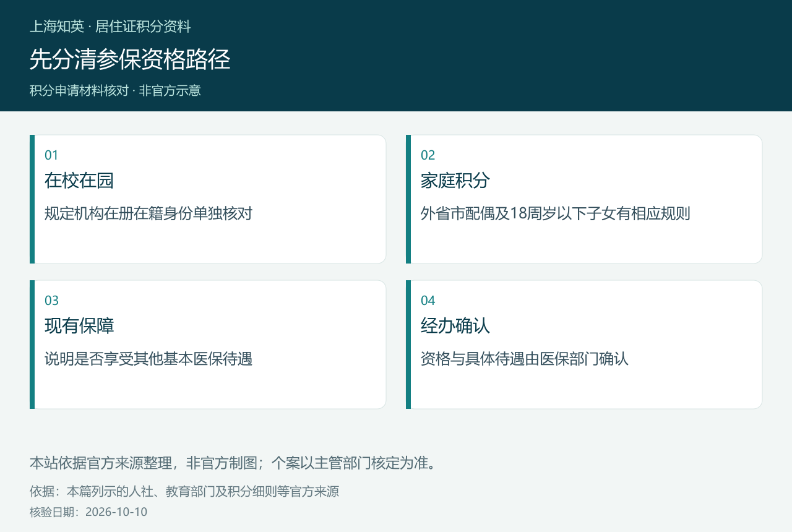Open the 在校在园 card title
Viewport: 792px width, 532px height.
[x=79, y=181]
